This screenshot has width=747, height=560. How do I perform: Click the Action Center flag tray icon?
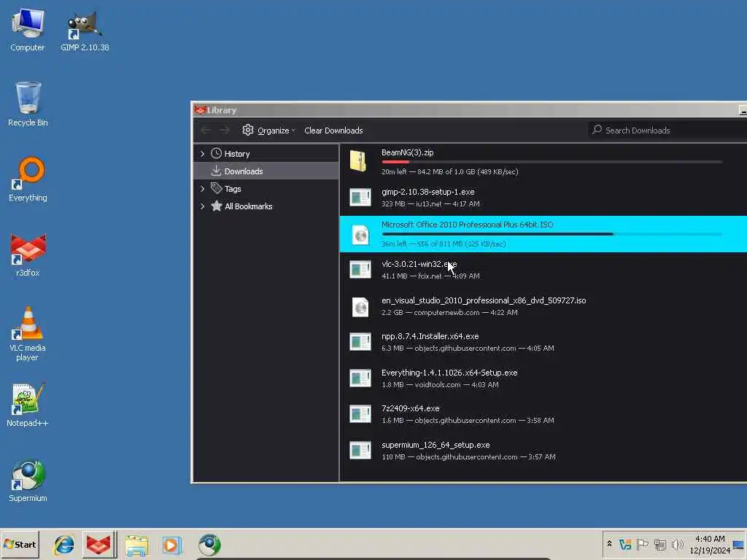[x=642, y=544]
